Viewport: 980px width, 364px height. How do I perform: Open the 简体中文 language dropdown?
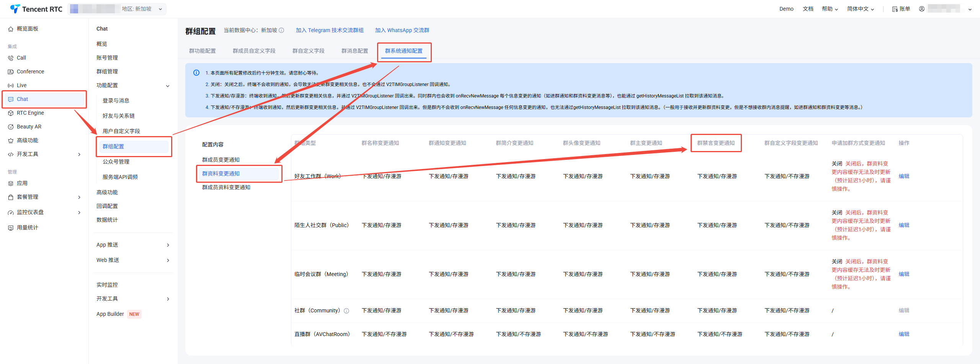[861, 9]
